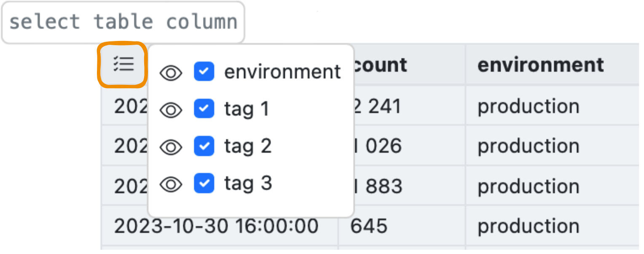The width and height of the screenshot is (644, 254).
Task: Hide tag 2 using its eye icon
Action: click(x=171, y=147)
